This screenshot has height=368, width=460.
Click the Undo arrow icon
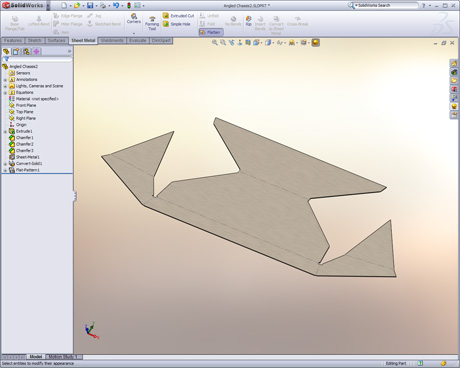tap(116, 5)
